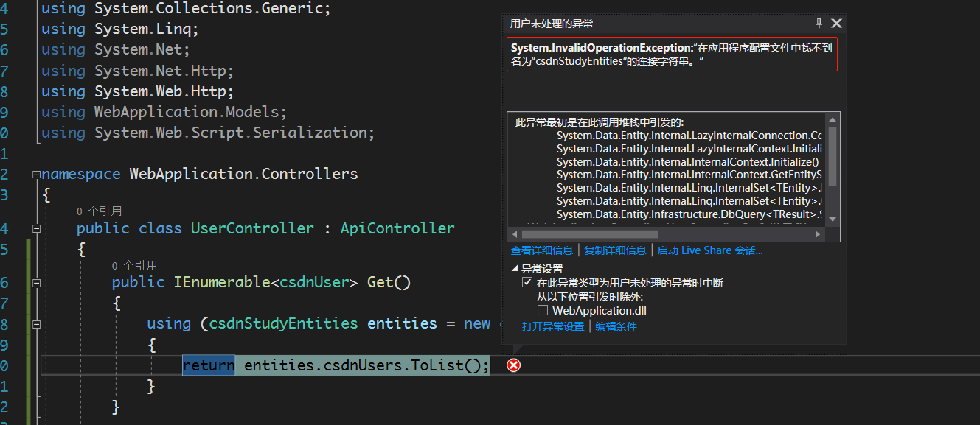Collapse the using csdnStudyEntities block

(x=36, y=323)
